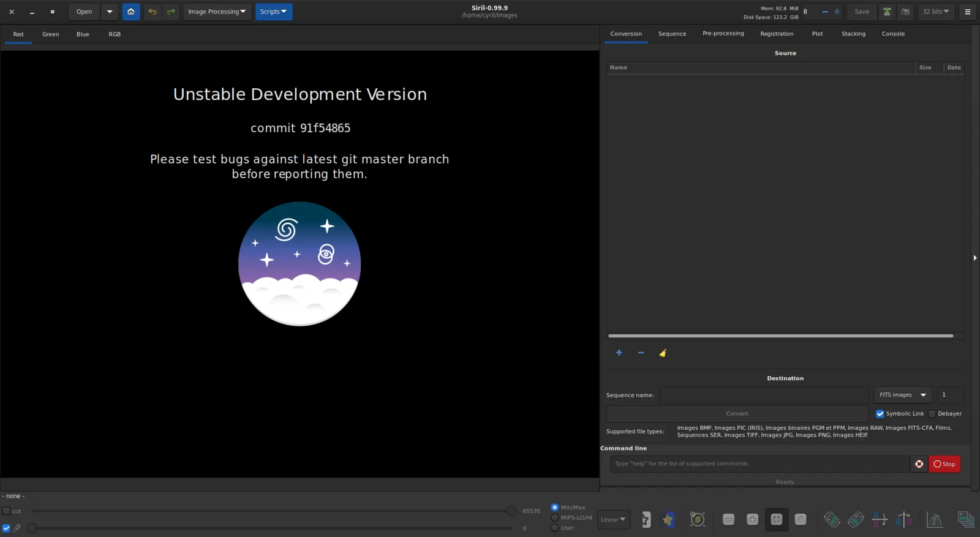
Task: Click the lifebuoy help icon by command line
Action: [919, 464]
